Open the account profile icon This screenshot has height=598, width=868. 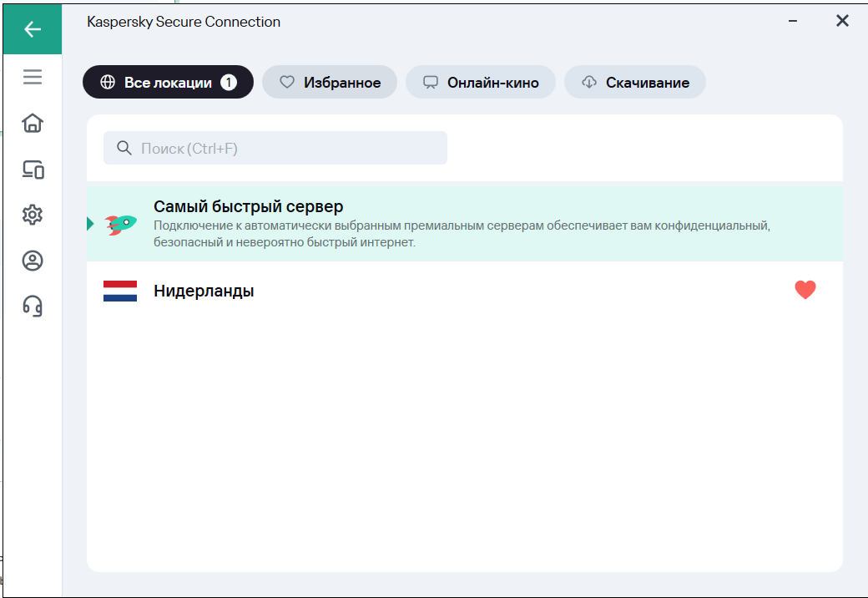tap(33, 261)
